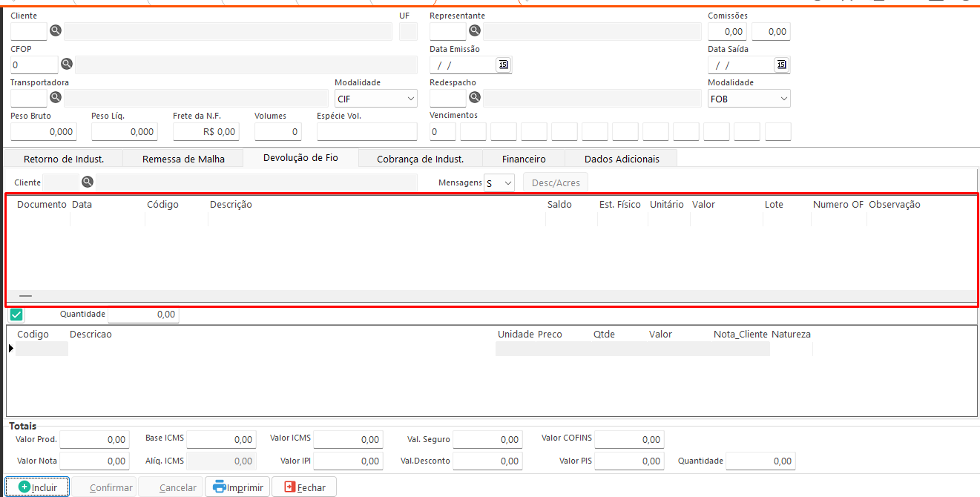
Task: Click the magnifier in Devolução de Fio Cliente
Action: [88, 182]
